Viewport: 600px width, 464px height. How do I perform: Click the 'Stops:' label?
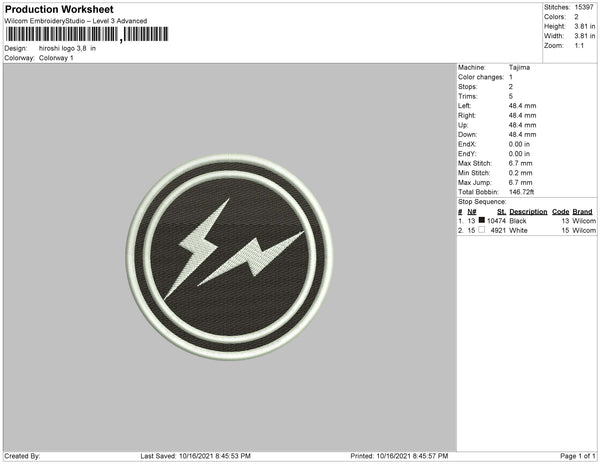point(468,86)
